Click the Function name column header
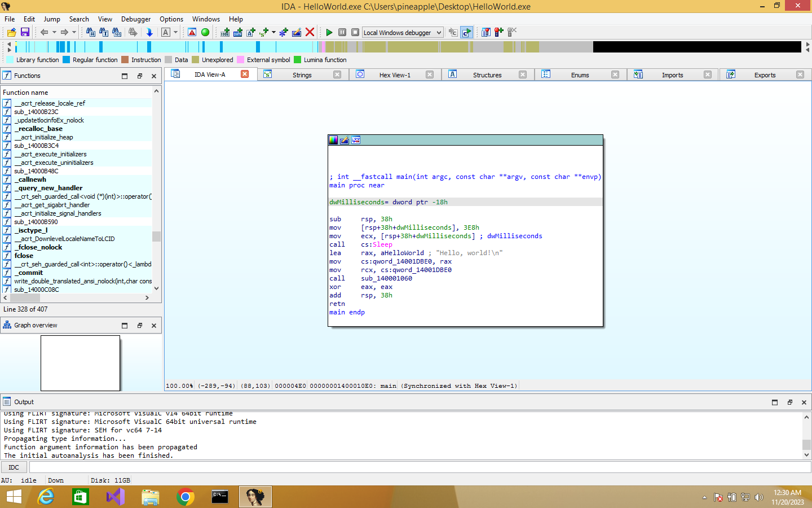 77,92
